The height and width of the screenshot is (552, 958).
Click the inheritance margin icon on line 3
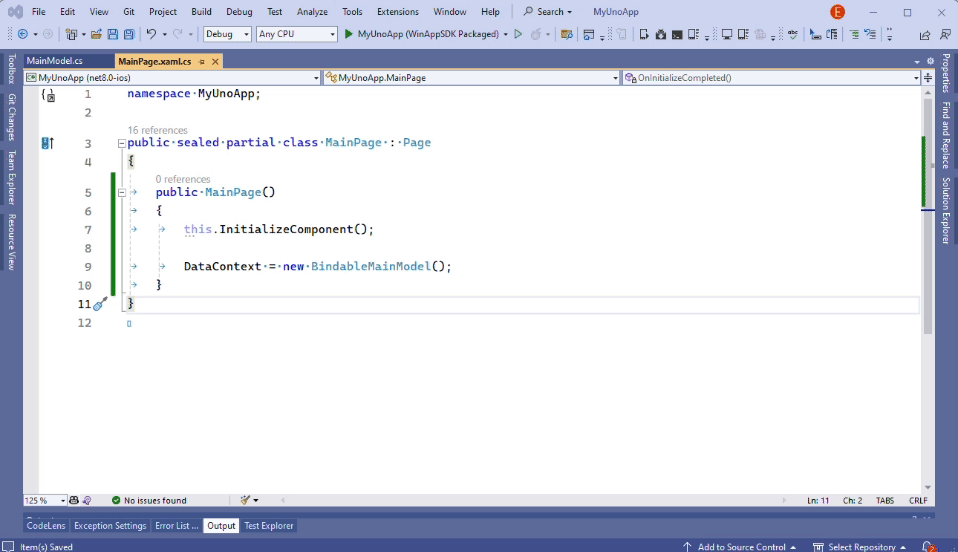[x=48, y=143]
